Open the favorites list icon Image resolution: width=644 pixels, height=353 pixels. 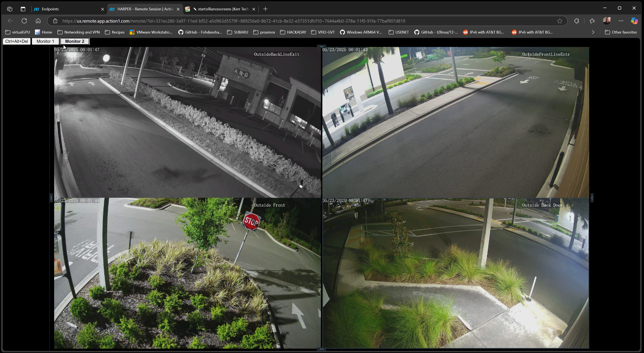(592, 21)
